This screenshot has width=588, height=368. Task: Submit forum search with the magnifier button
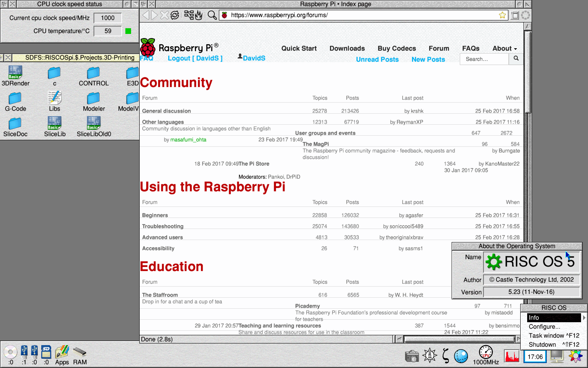tap(516, 59)
